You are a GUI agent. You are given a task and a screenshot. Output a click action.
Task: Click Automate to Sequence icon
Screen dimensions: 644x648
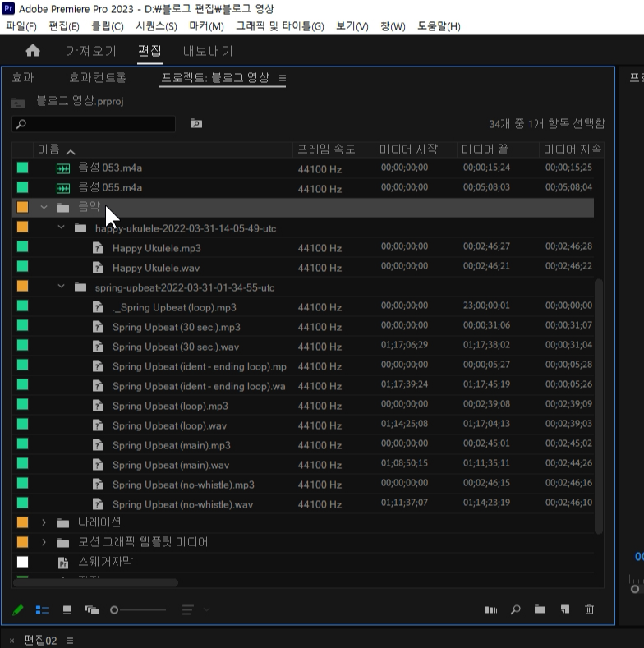pyautogui.click(x=490, y=609)
